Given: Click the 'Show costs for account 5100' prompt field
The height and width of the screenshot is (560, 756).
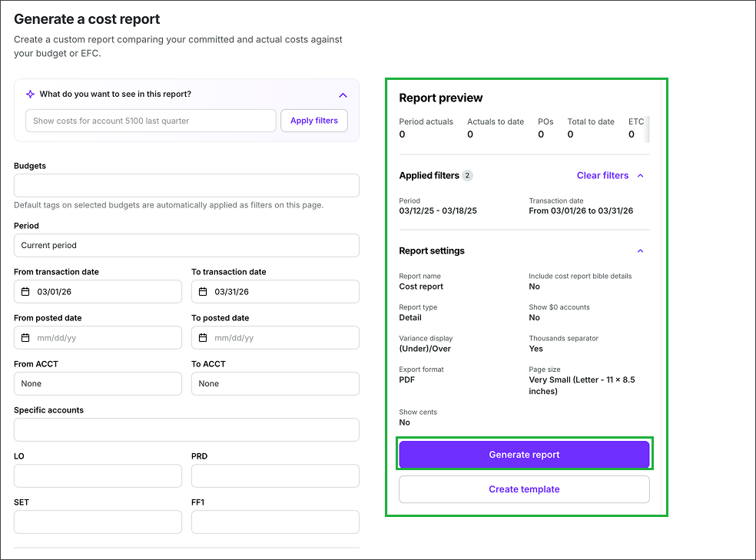Looking at the screenshot, I should [x=151, y=121].
